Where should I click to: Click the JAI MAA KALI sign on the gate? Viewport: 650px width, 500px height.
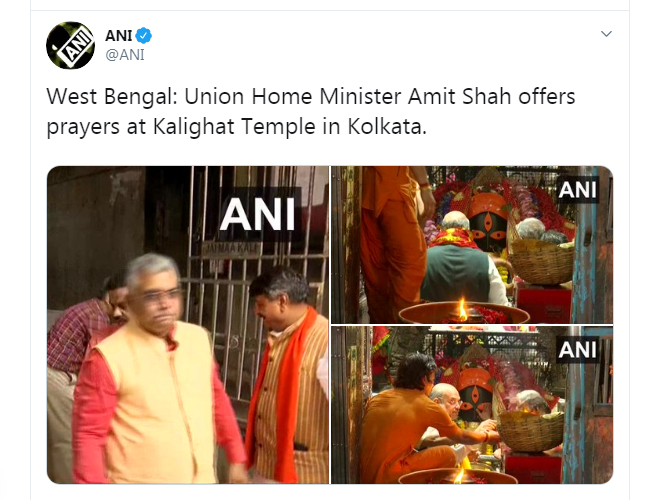click(232, 249)
